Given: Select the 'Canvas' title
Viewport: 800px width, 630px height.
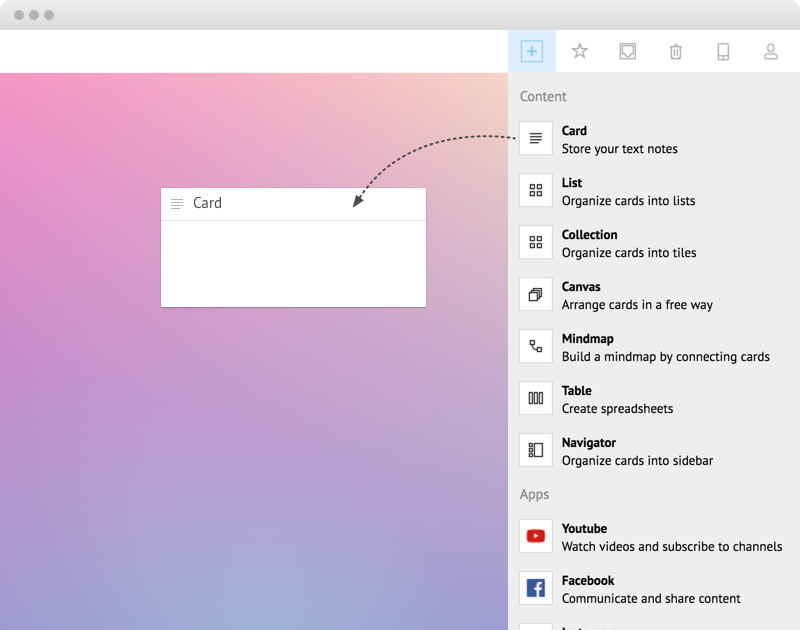Looking at the screenshot, I should coord(581,287).
